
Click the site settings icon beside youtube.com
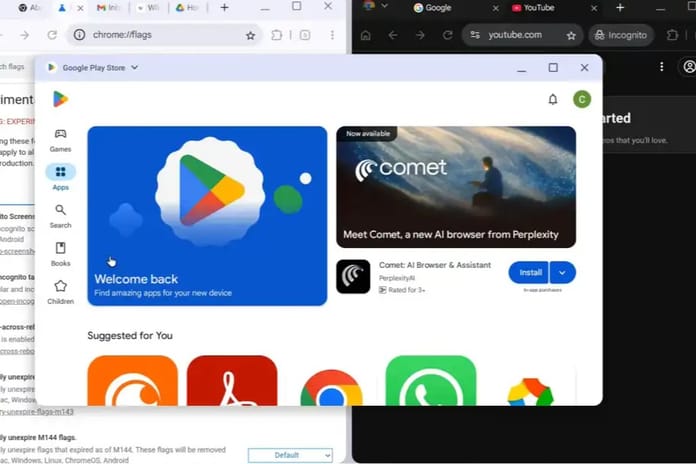point(475,35)
